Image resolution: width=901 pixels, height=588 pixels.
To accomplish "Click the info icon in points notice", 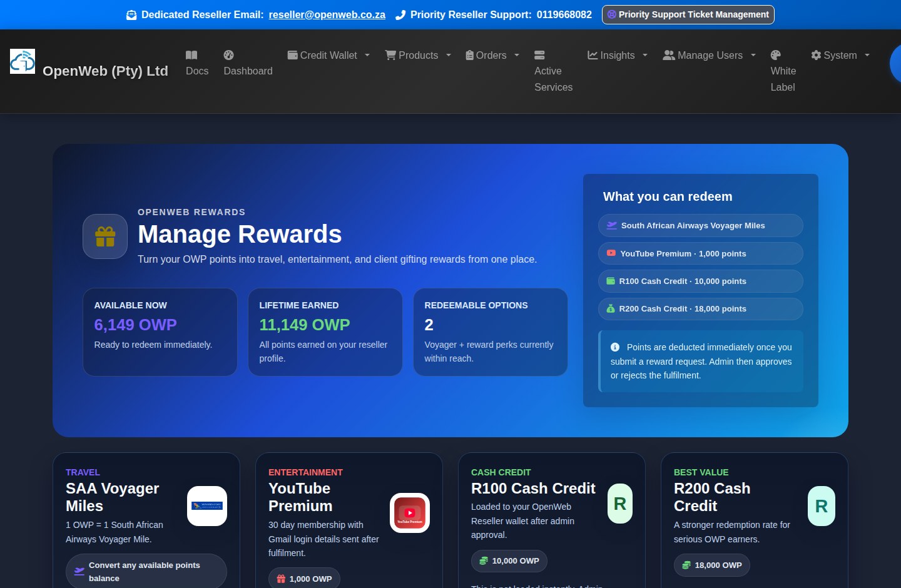I will tap(615, 347).
